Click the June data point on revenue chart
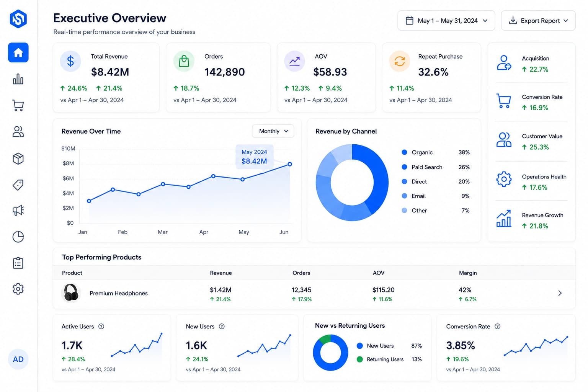The width and height of the screenshot is (588, 392). tap(290, 164)
